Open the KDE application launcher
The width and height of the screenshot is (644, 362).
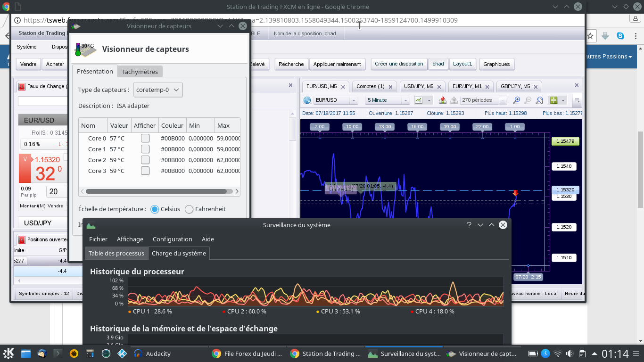[x=8, y=354]
